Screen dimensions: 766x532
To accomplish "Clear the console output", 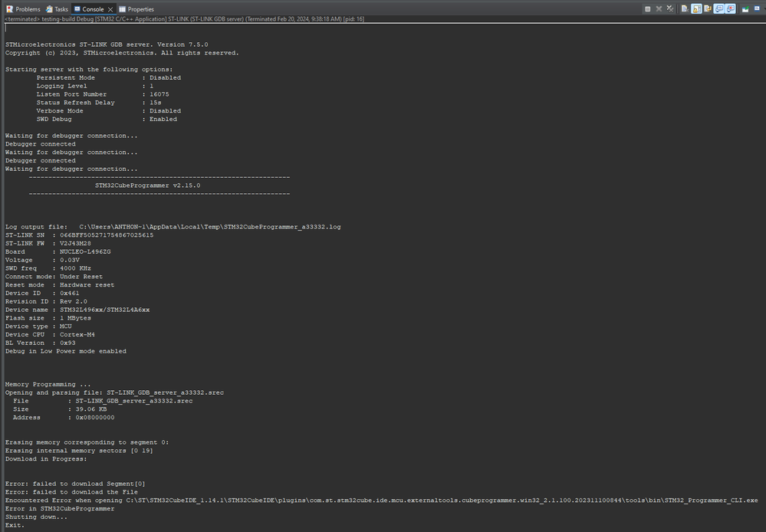I will 684,9.
